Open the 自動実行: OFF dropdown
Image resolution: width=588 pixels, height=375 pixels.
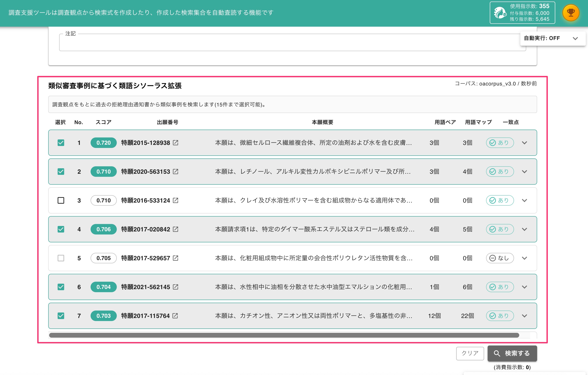pos(553,38)
